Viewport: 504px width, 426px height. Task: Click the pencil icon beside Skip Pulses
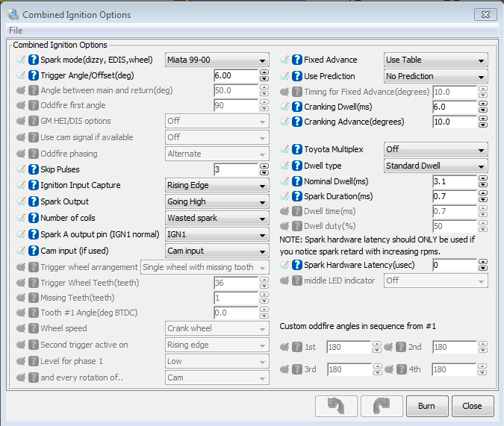coord(20,169)
